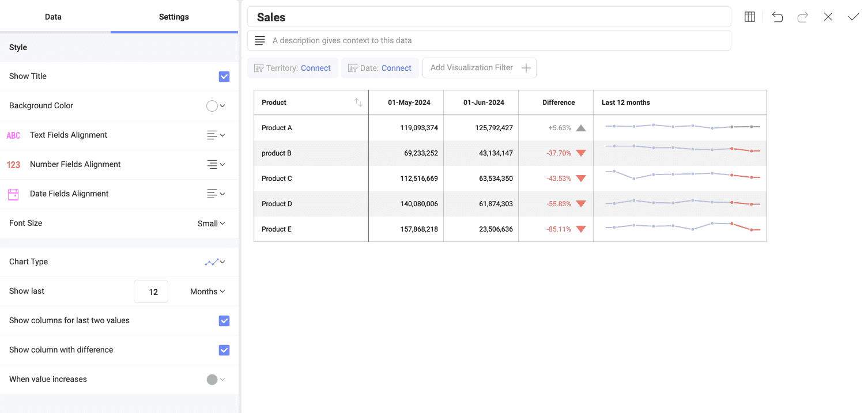This screenshot has width=868, height=413.
Task: Toggle Show Title checkbox
Action: tap(224, 77)
